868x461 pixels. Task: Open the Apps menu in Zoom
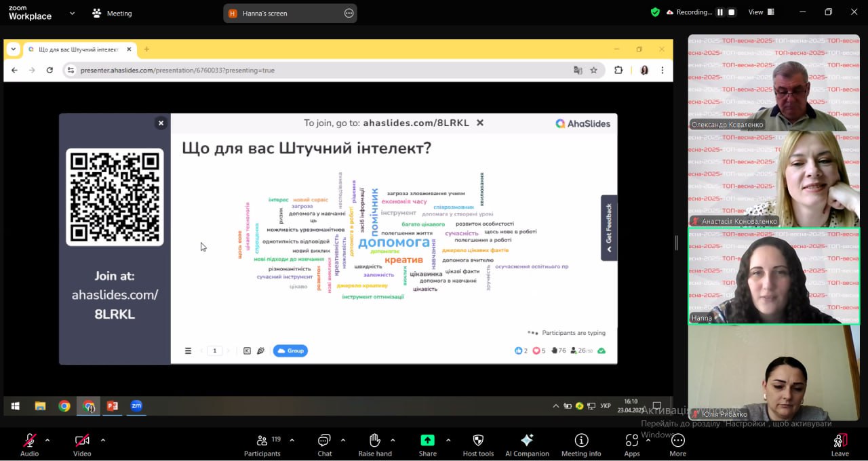tap(631, 445)
